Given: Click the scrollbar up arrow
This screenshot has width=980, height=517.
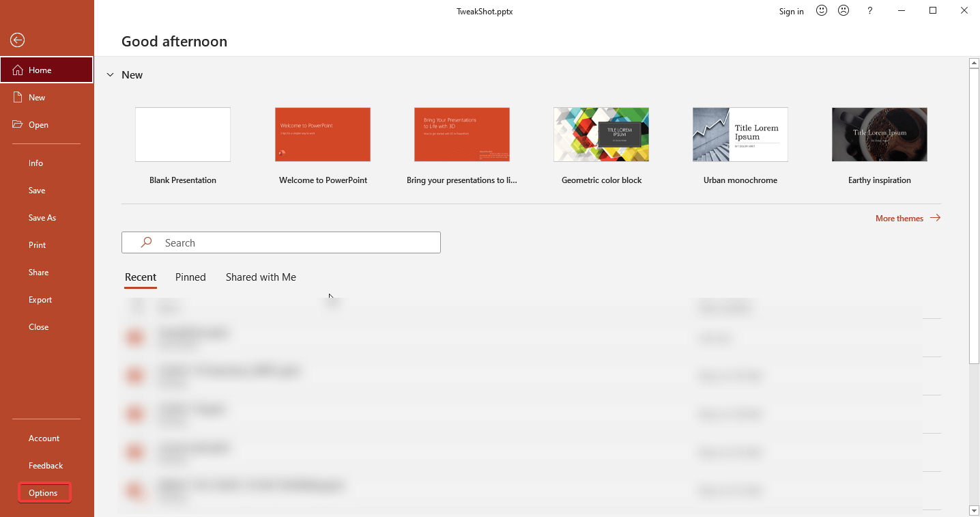Looking at the screenshot, I should [975, 64].
